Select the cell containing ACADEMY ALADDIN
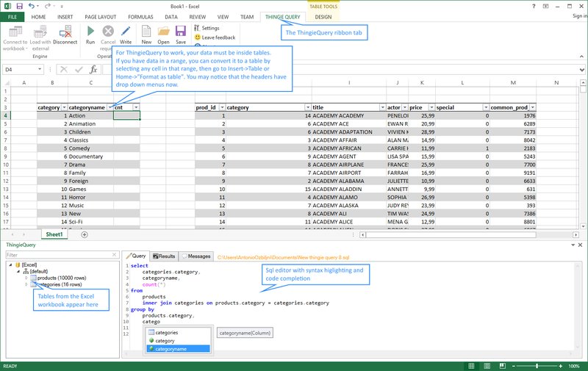This screenshot has width=588, height=371. 348,190
